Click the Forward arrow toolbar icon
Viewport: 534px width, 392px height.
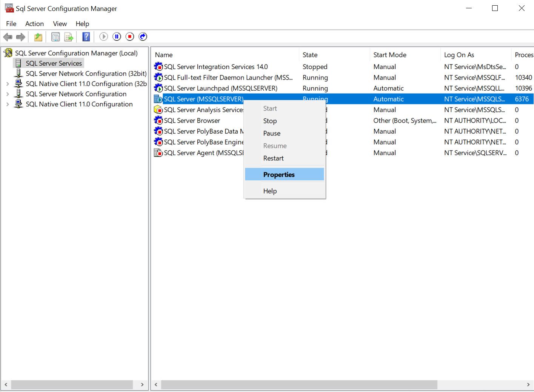(21, 37)
